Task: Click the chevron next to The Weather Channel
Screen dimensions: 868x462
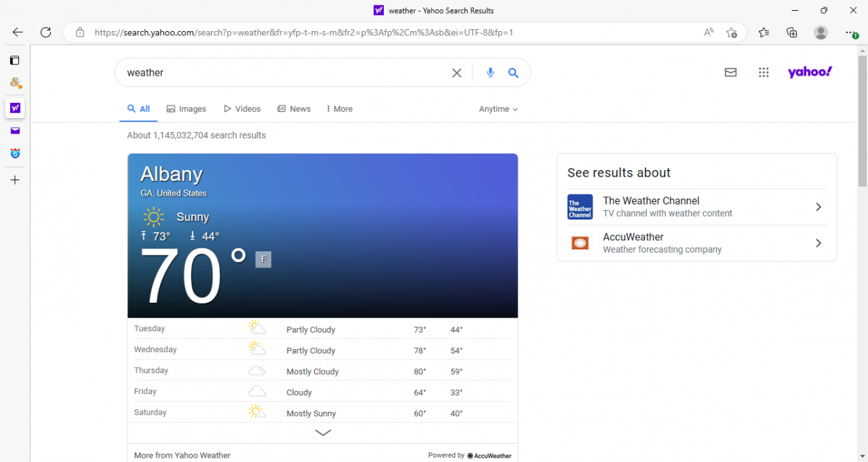Action: [818, 207]
